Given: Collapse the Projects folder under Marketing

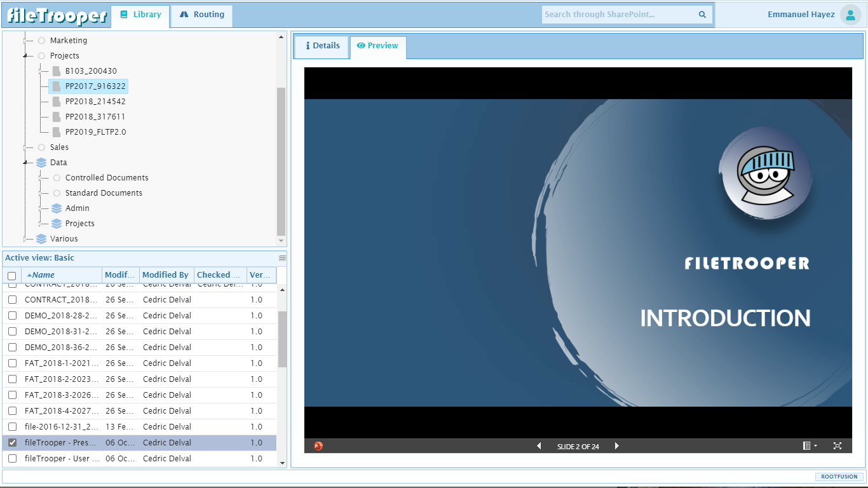Looking at the screenshot, I should click(25, 56).
